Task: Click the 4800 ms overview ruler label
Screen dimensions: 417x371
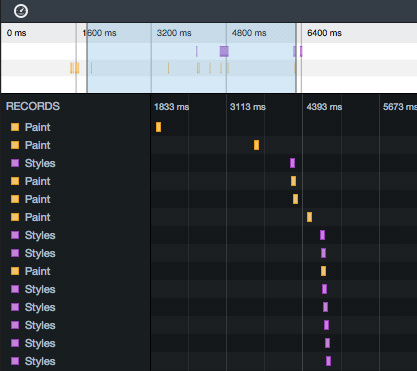Action: 249,33
